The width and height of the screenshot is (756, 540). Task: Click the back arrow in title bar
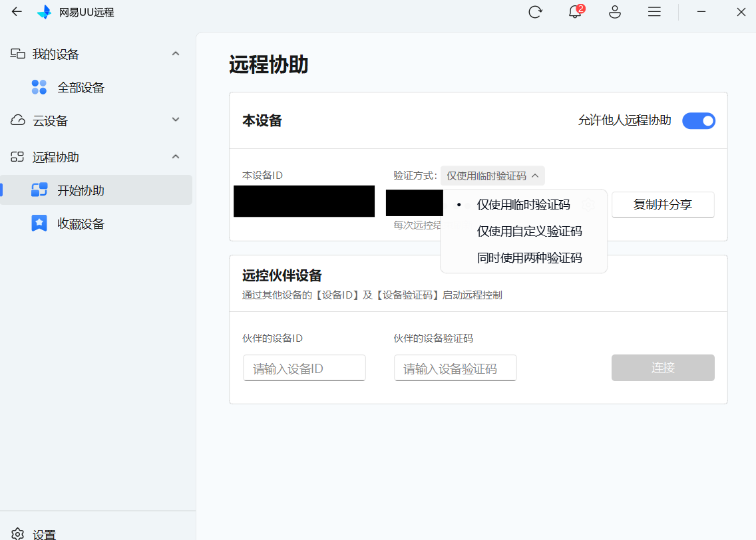[17, 11]
